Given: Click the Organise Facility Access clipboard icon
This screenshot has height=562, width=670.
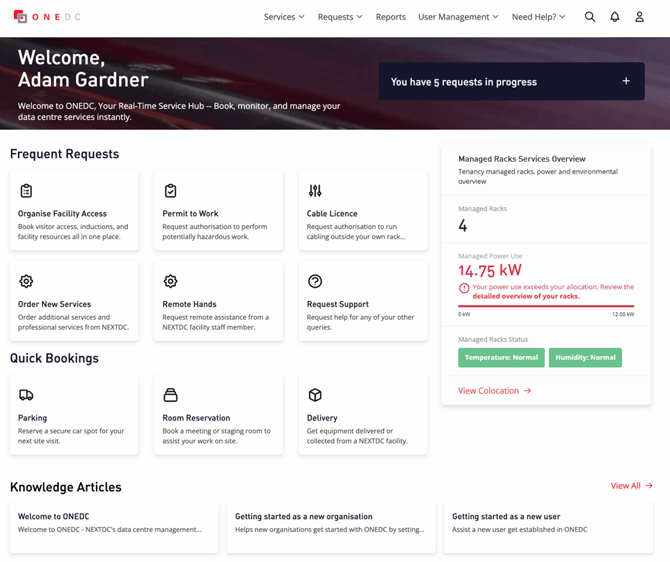Looking at the screenshot, I should [26, 191].
